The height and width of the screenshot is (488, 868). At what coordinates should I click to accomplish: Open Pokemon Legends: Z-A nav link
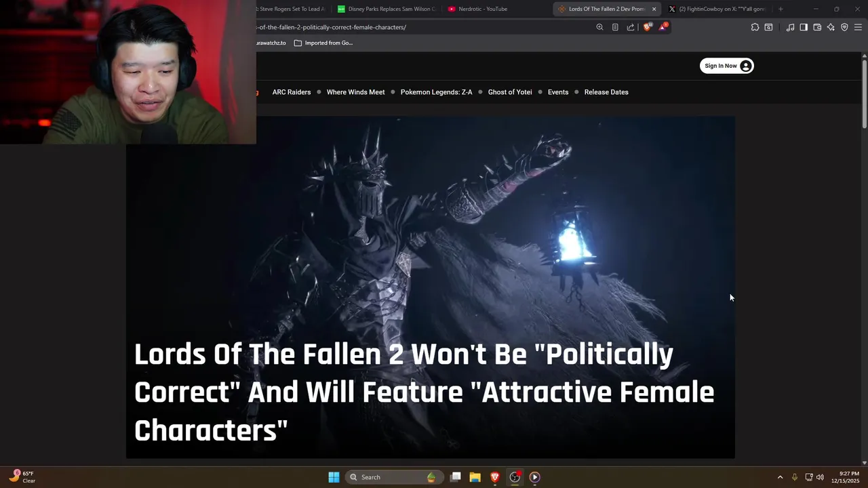pyautogui.click(x=436, y=92)
